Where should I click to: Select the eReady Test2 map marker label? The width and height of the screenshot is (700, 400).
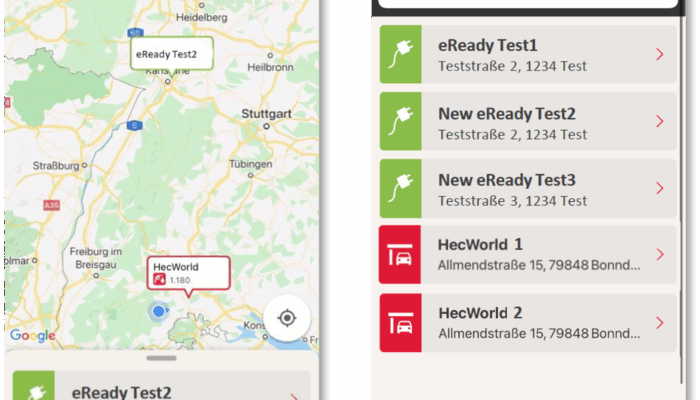click(172, 54)
